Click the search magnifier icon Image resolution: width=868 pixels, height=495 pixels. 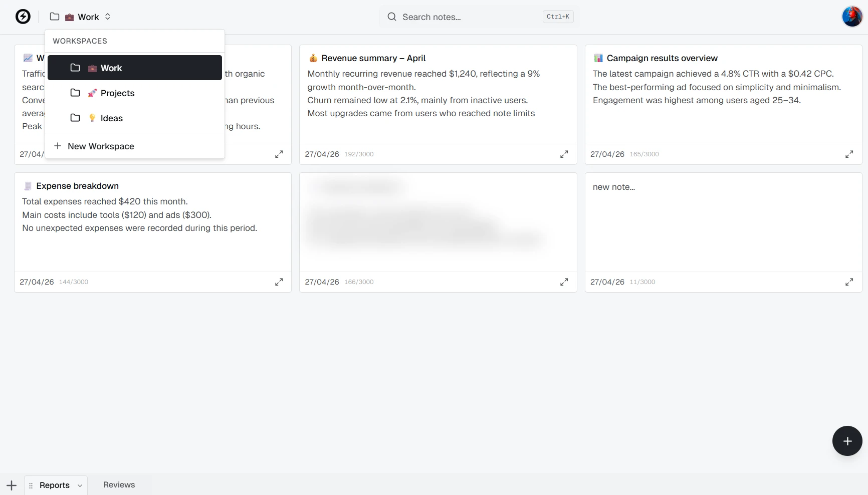[x=392, y=17]
